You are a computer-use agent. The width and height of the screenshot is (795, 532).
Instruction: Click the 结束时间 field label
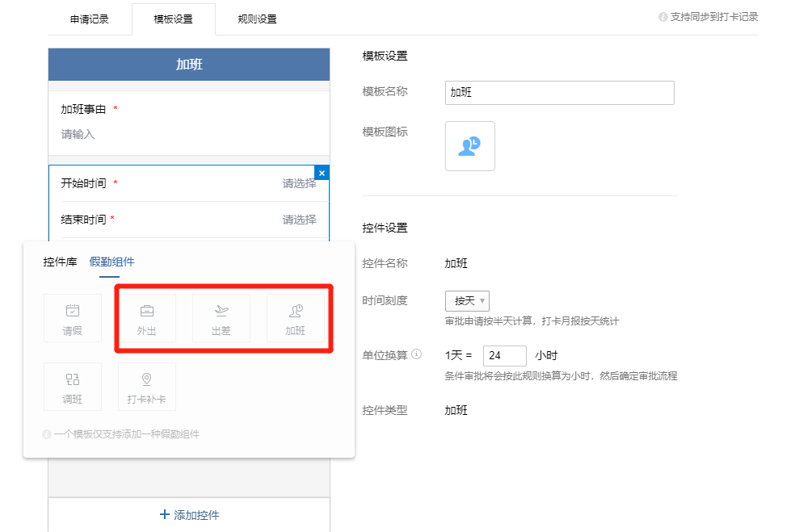[x=83, y=220]
